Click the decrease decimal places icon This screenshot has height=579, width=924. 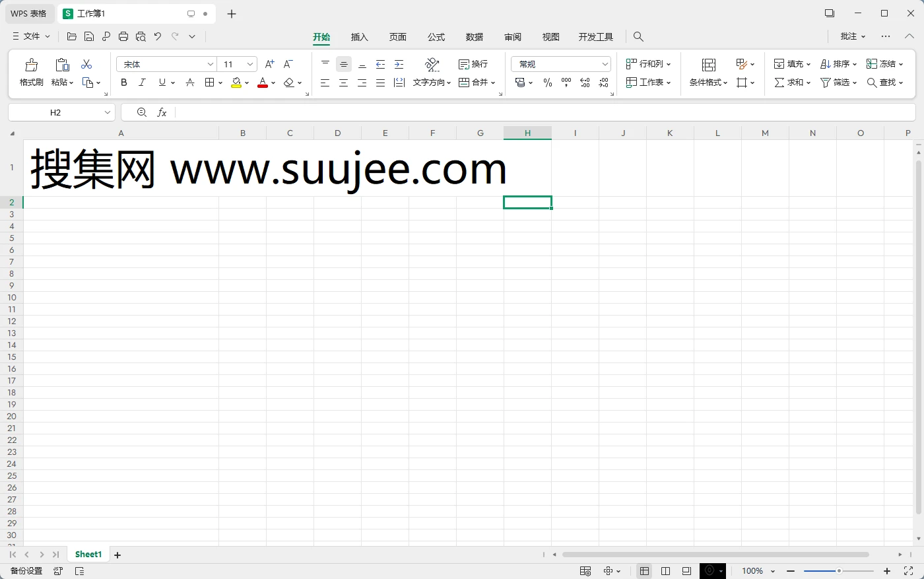coord(603,83)
